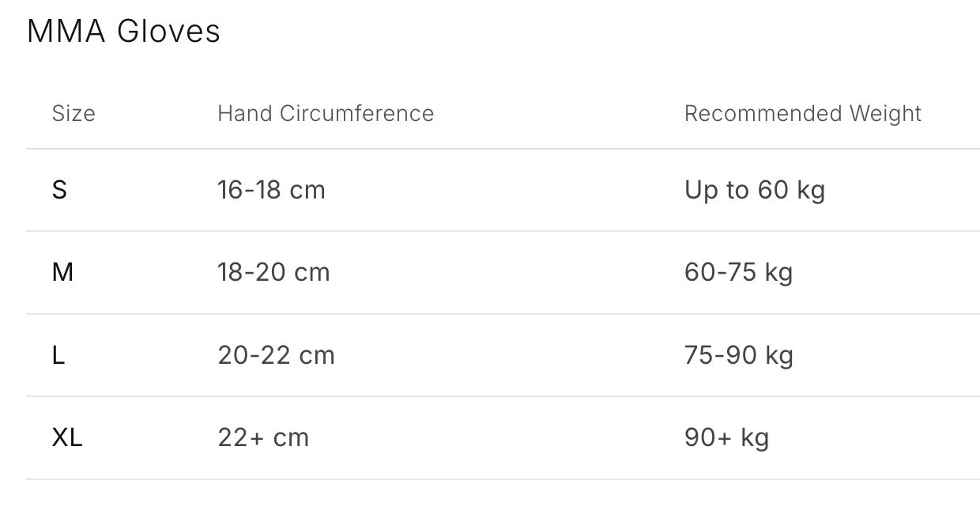The height and width of the screenshot is (507, 980).
Task: Select the S size cell
Action: (x=59, y=190)
